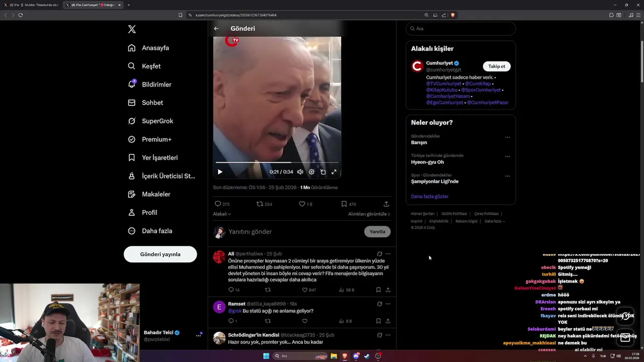Open more options for Hyeon-gyu Oh trend
644x362 pixels.
[x=508, y=156]
